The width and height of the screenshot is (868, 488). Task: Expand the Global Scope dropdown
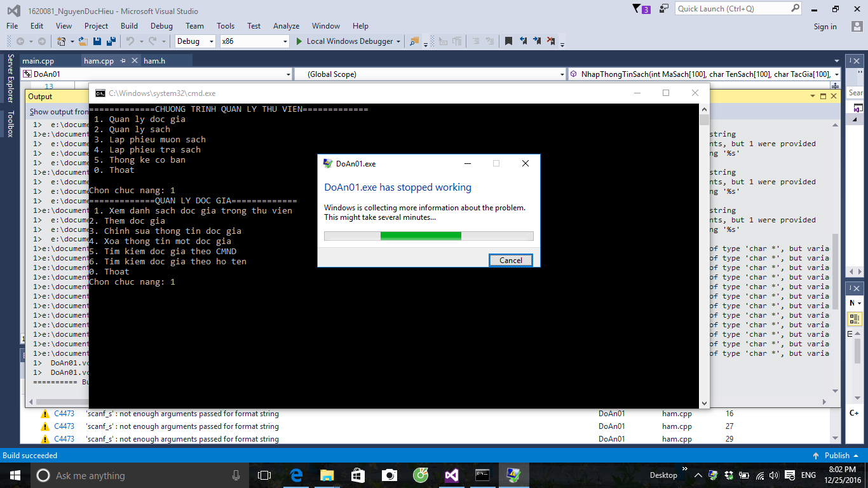click(430, 74)
